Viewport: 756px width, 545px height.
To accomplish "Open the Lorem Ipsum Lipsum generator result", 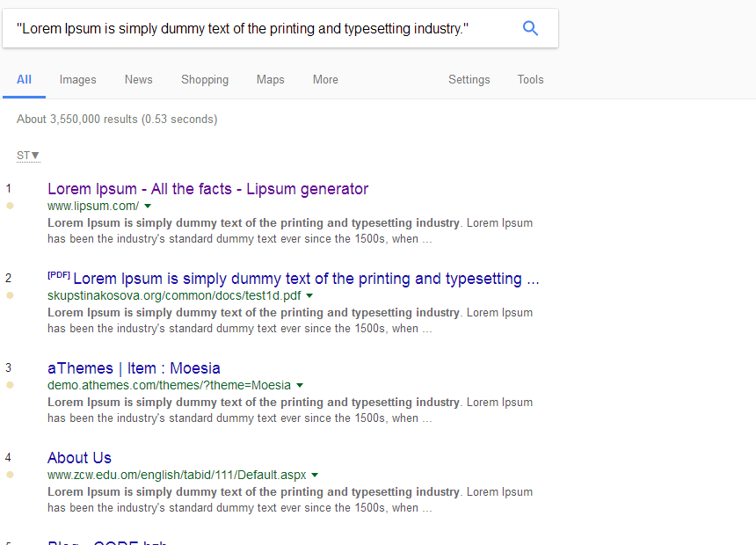I will (207, 189).
